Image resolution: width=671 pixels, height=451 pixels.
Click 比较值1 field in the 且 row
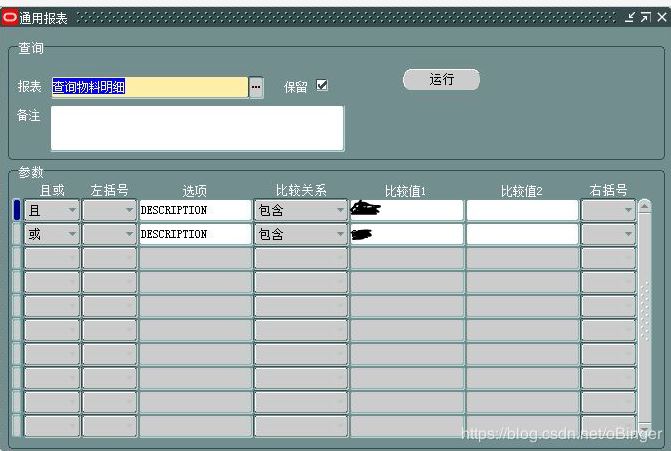coord(407,210)
